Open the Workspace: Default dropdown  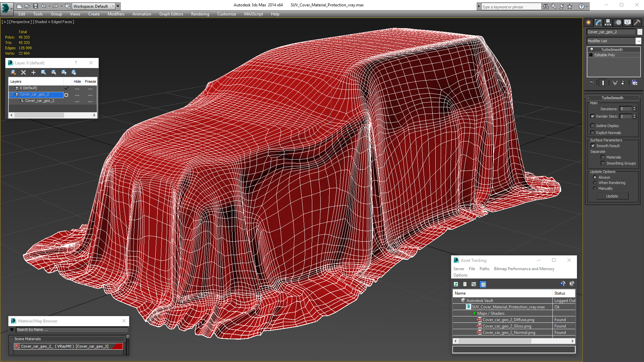coord(93,6)
